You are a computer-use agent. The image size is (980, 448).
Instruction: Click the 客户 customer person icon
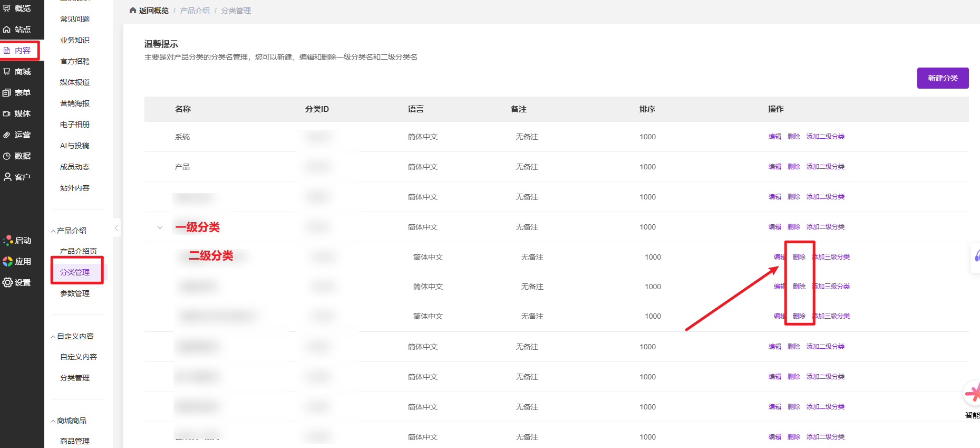click(7, 177)
